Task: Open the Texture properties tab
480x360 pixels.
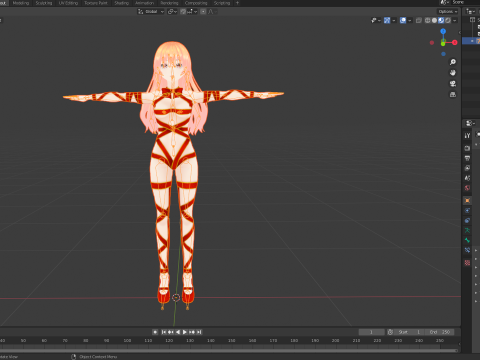Action: click(x=467, y=263)
